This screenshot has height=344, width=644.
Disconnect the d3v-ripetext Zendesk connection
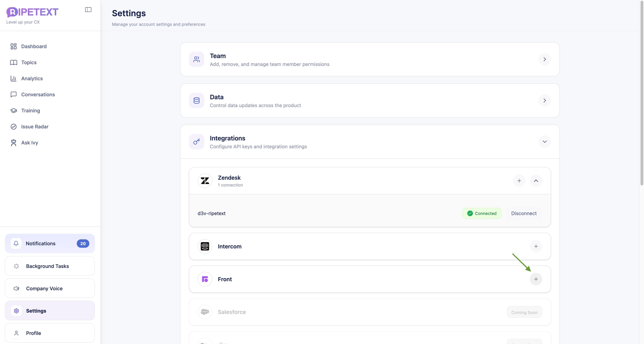click(524, 213)
